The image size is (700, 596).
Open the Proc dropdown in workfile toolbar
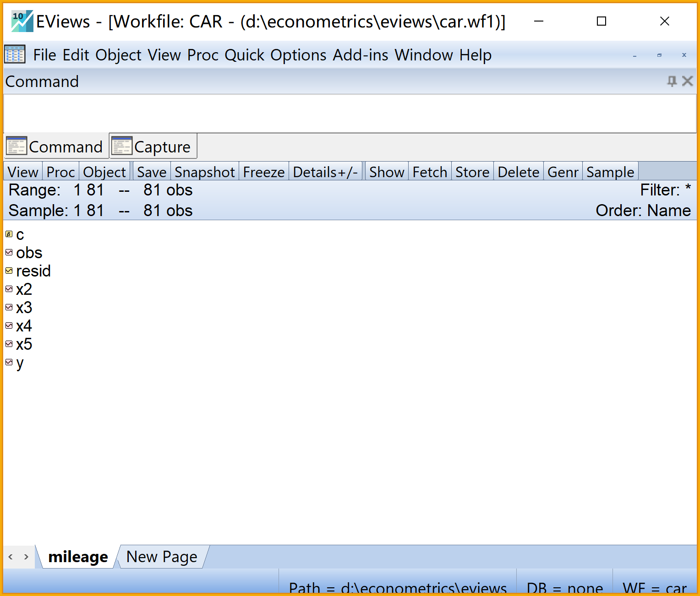[60, 172]
